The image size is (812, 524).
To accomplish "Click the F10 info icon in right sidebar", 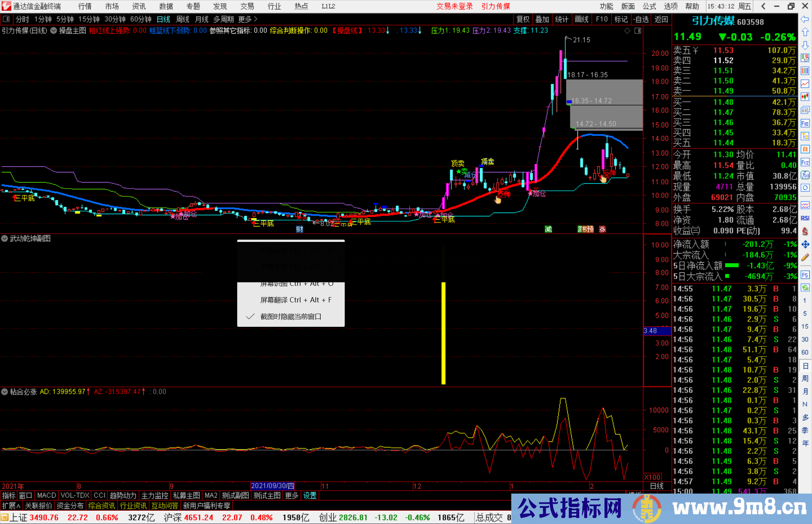I will [805, 123].
